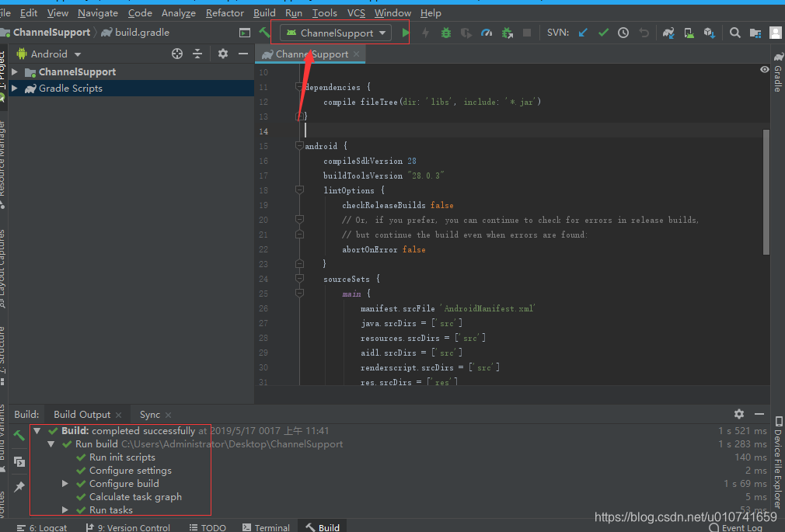Open the Refactor menu
The image size is (785, 532).
point(224,13)
